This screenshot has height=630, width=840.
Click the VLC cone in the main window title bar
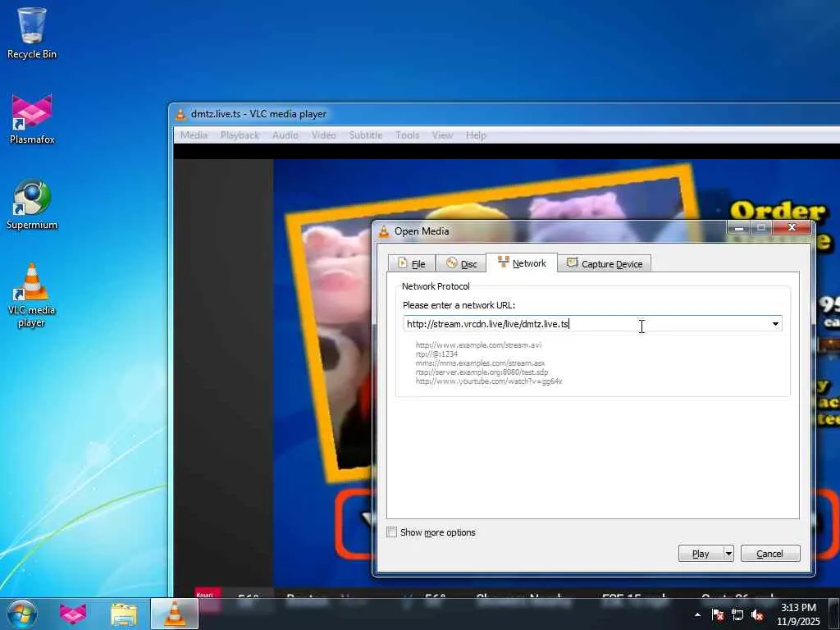coord(180,114)
